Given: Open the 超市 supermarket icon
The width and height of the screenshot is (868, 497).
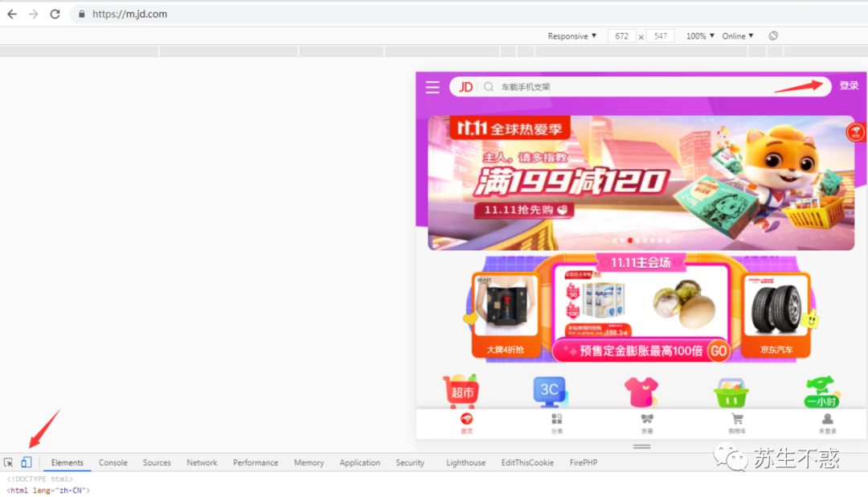Looking at the screenshot, I should 461,391.
